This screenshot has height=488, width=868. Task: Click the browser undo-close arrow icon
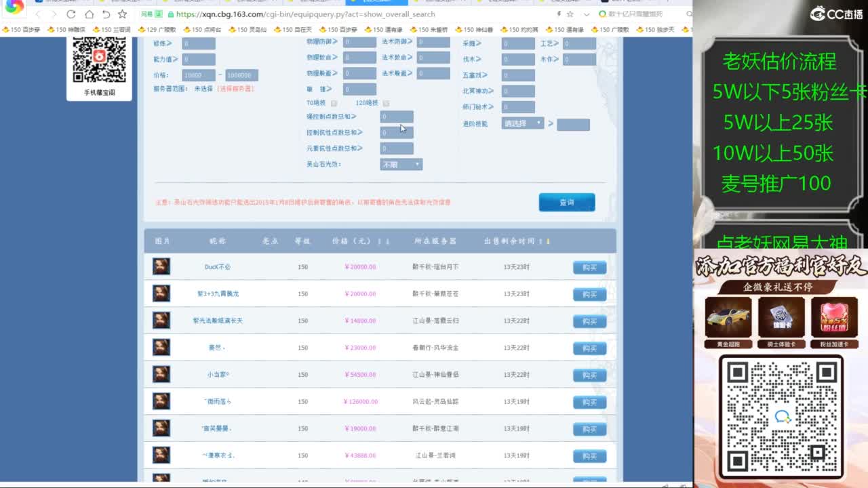click(x=106, y=14)
